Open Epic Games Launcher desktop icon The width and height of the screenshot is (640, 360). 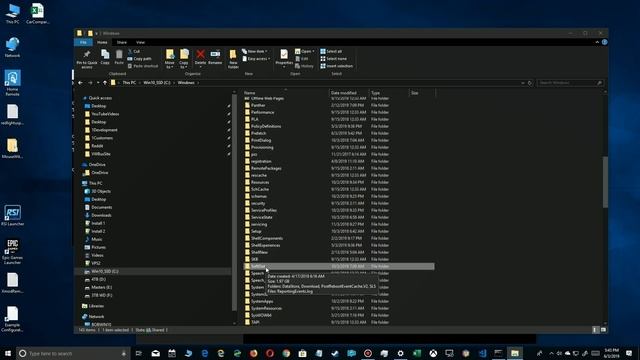coord(12,252)
